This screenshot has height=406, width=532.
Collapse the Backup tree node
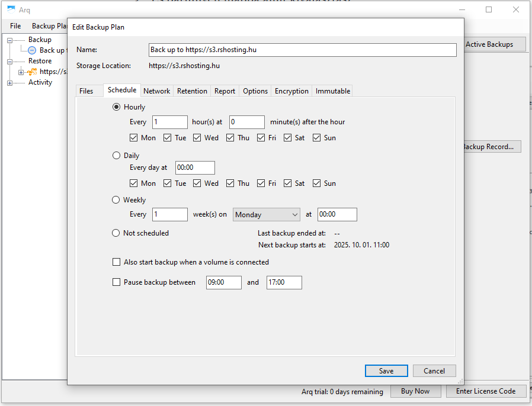[x=9, y=40]
